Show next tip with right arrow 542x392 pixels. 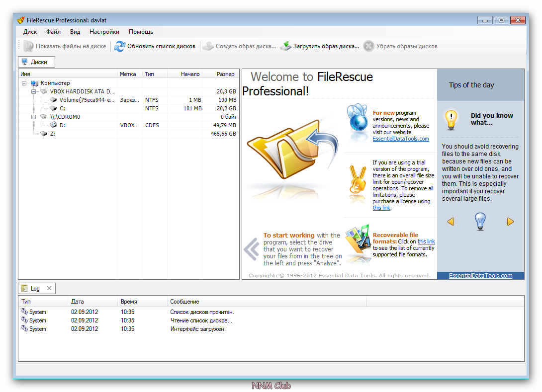pyautogui.click(x=510, y=222)
